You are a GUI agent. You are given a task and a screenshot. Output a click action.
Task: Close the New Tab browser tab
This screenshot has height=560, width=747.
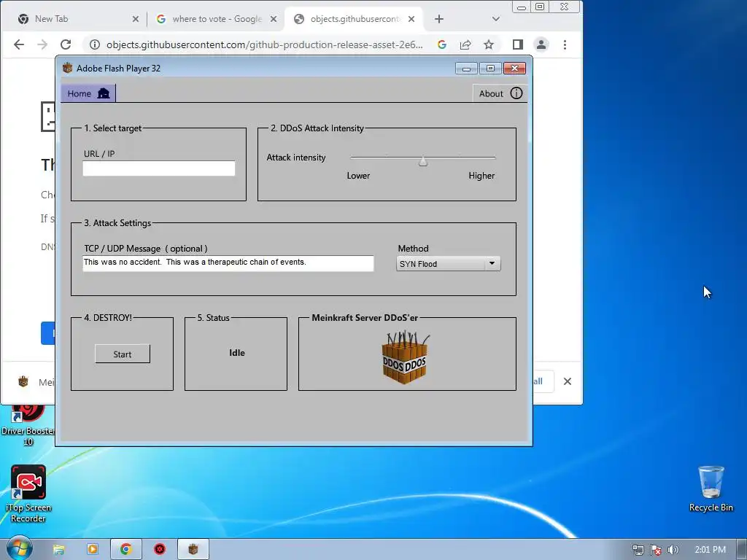pos(135,19)
